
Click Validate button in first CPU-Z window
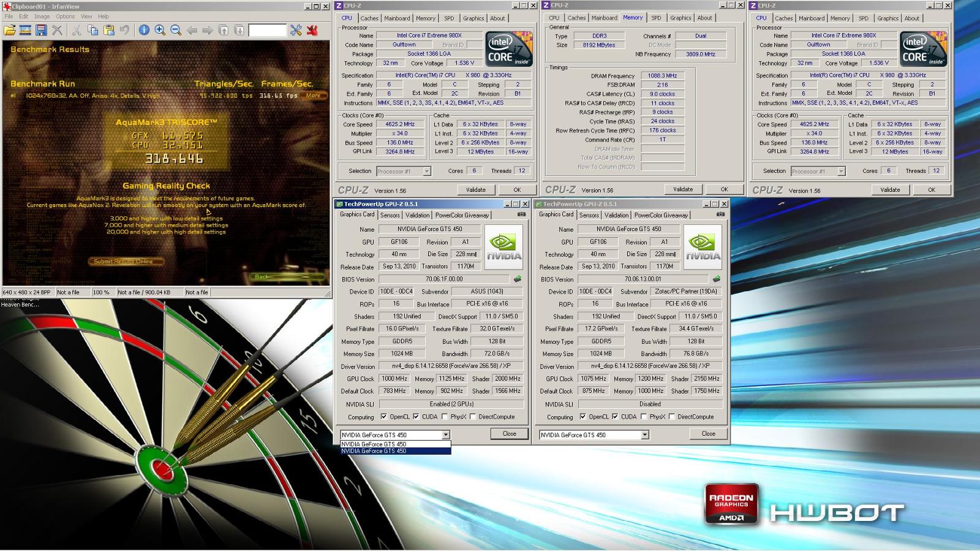pos(475,190)
